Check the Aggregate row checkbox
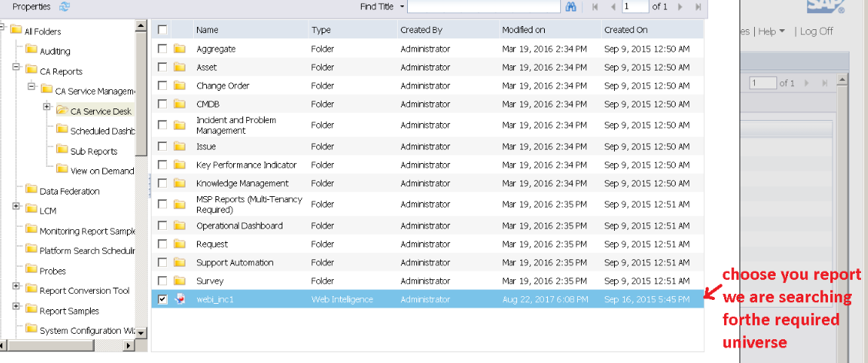The width and height of the screenshot is (868, 363). [x=162, y=48]
